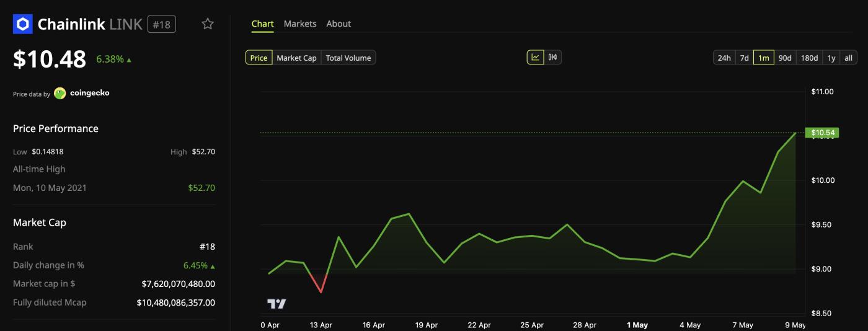Open the About tab
The width and height of the screenshot is (868, 331).
pos(339,24)
